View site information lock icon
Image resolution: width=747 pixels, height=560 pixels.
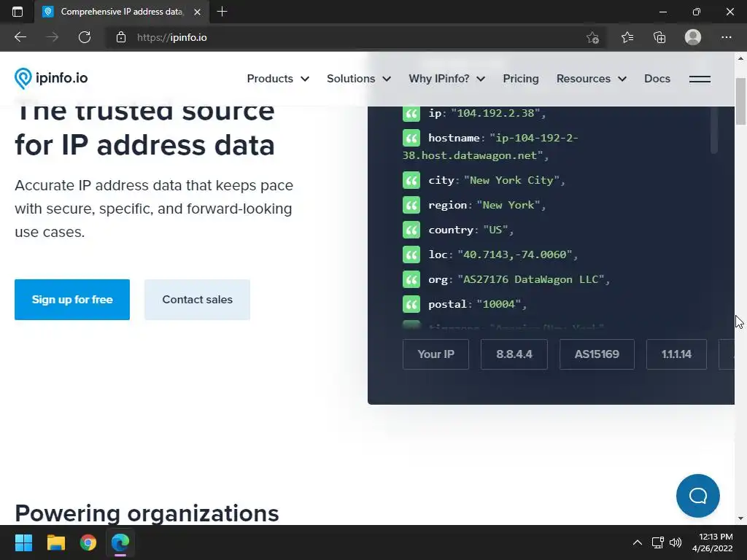point(121,37)
